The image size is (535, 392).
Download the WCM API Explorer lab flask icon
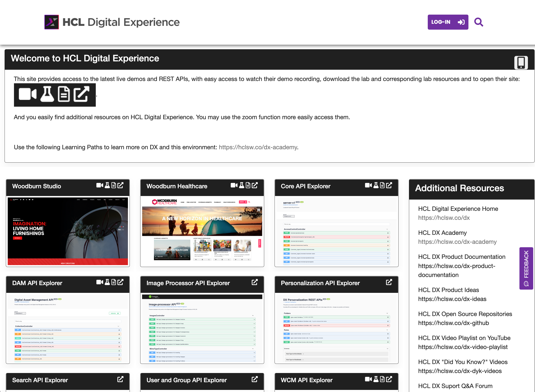[376, 379]
